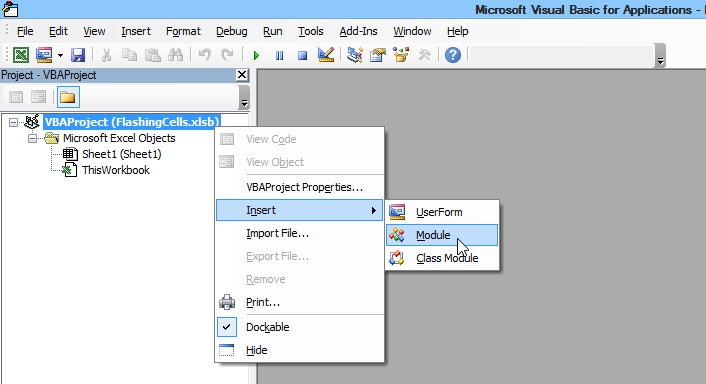Open the Help menu
The height and width of the screenshot is (384, 706).
[x=458, y=32]
